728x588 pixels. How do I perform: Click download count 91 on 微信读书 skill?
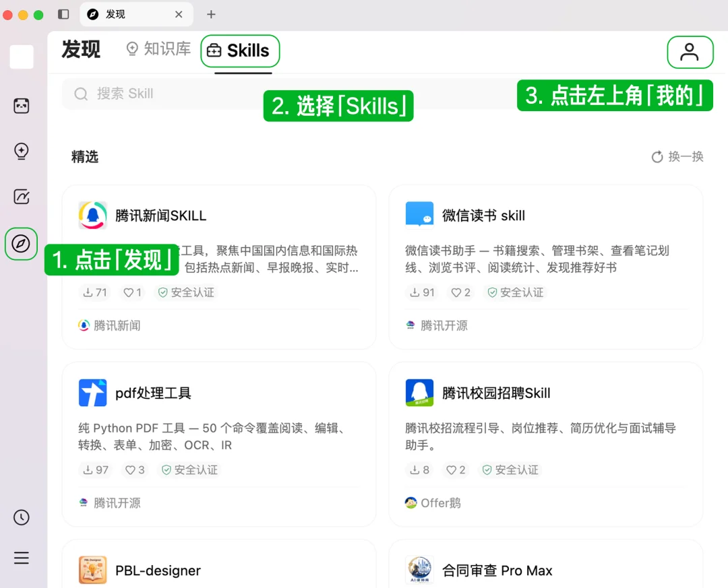coord(421,292)
